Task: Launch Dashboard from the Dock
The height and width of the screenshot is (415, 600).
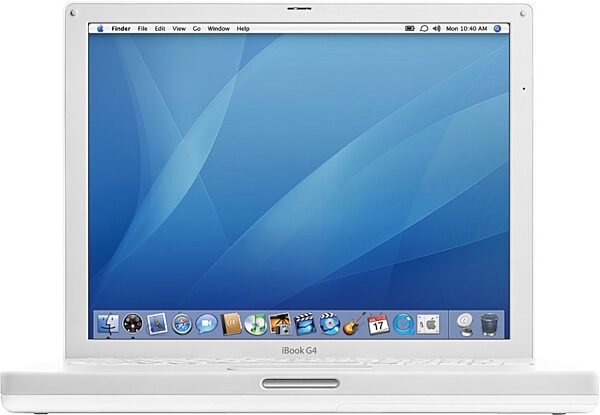Action: coord(132,324)
